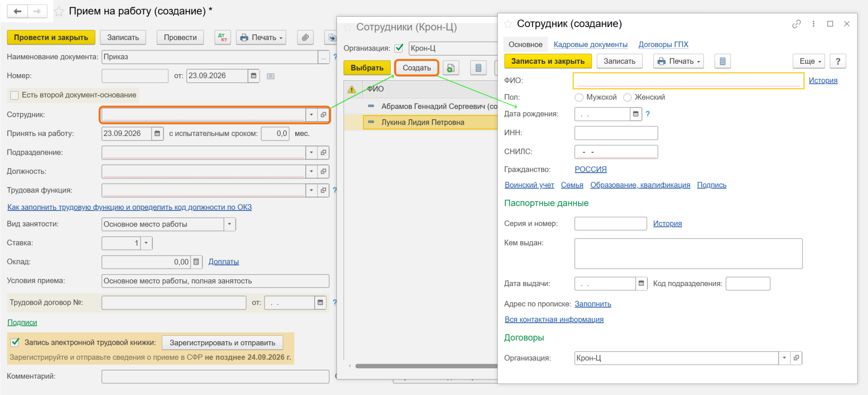Click the calculator icon in Оклад field

coord(196,262)
